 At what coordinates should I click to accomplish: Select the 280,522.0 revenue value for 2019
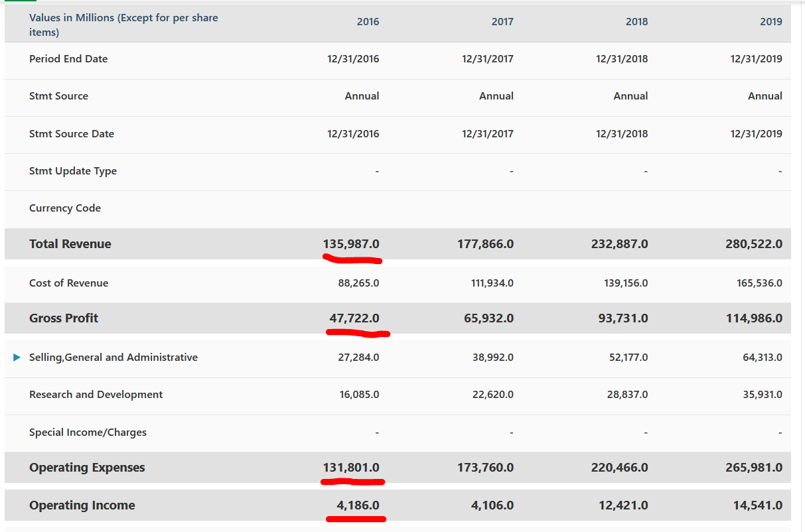coord(753,243)
